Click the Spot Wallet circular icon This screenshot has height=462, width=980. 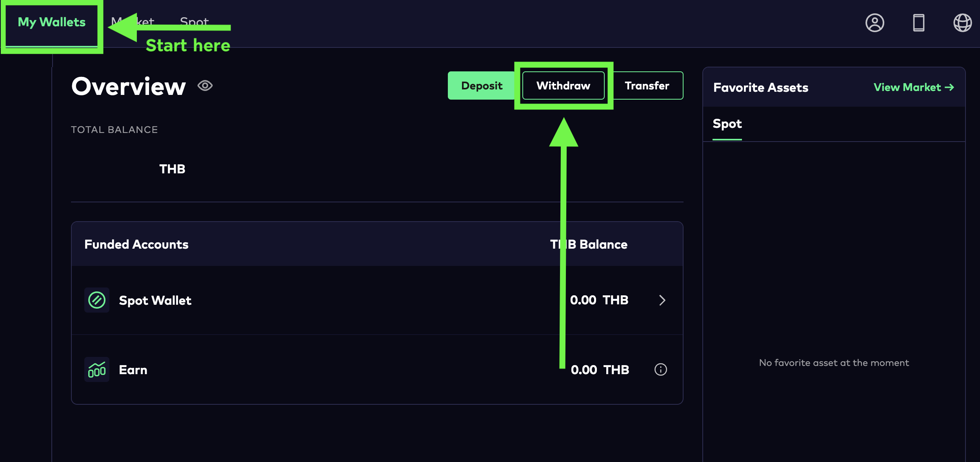click(x=97, y=300)
